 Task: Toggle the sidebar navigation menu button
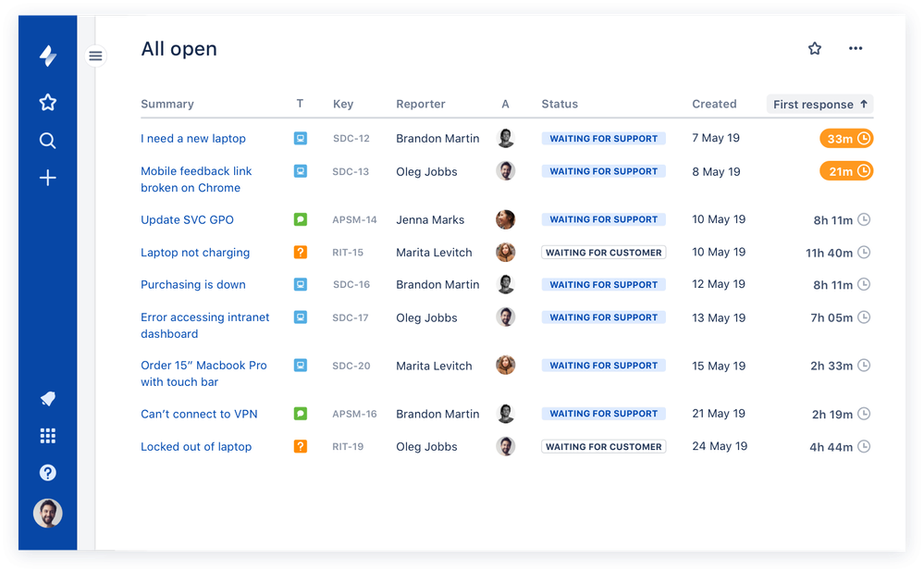(95, 56)
